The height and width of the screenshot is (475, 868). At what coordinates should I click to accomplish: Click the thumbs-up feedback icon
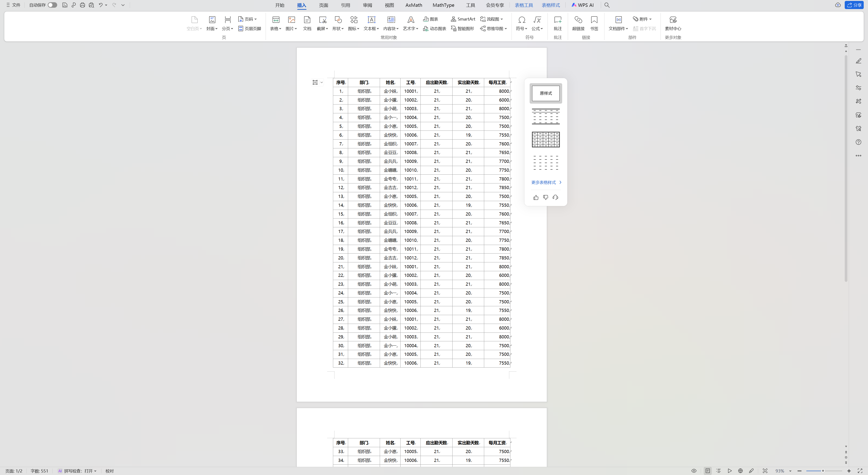click(x=536, y=197)
